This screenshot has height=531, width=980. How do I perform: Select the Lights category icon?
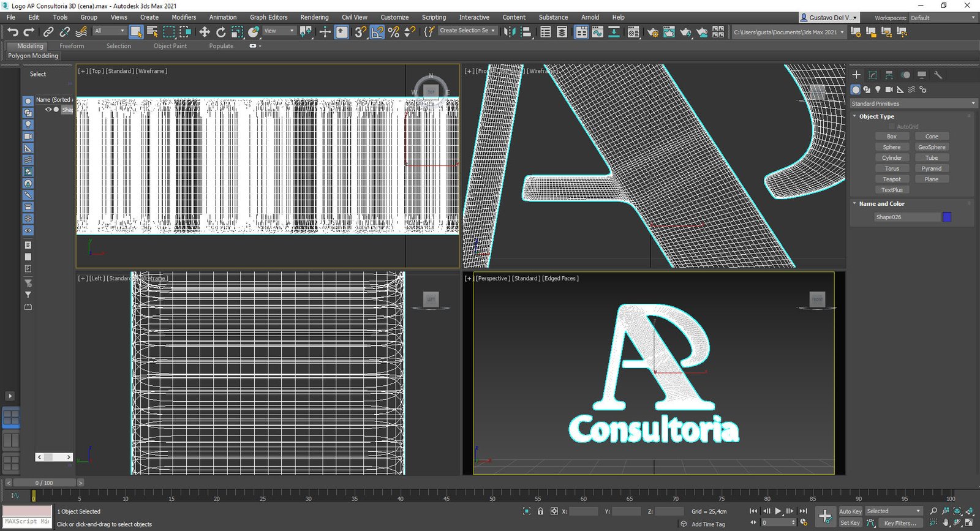coord(878,89)
